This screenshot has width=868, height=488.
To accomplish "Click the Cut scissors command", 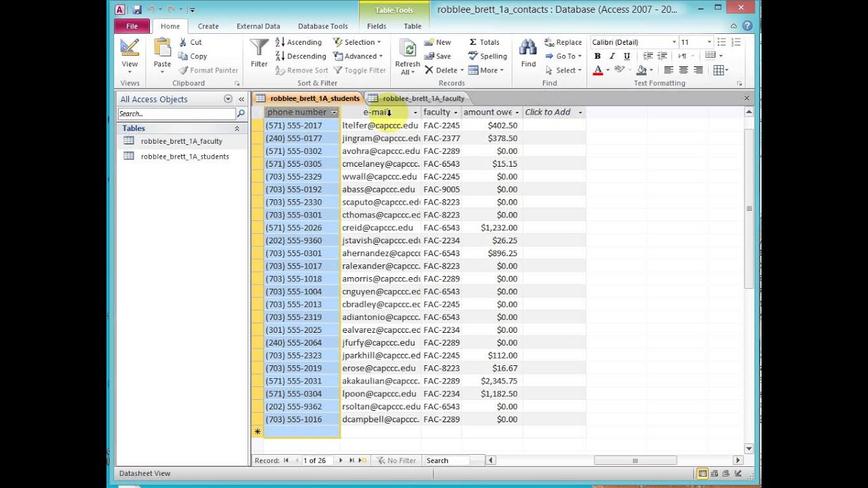I will 190,42.
